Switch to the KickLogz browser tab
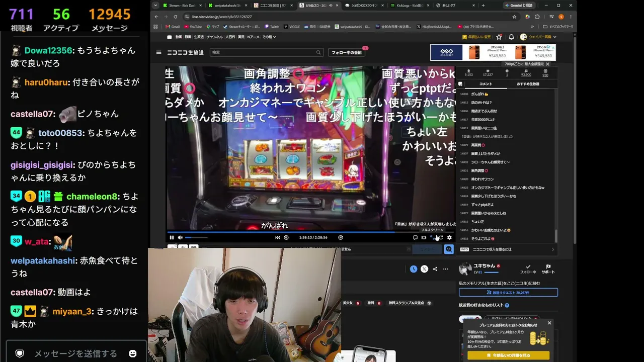This screenshot has height=362, width=644. pos(410,6)
